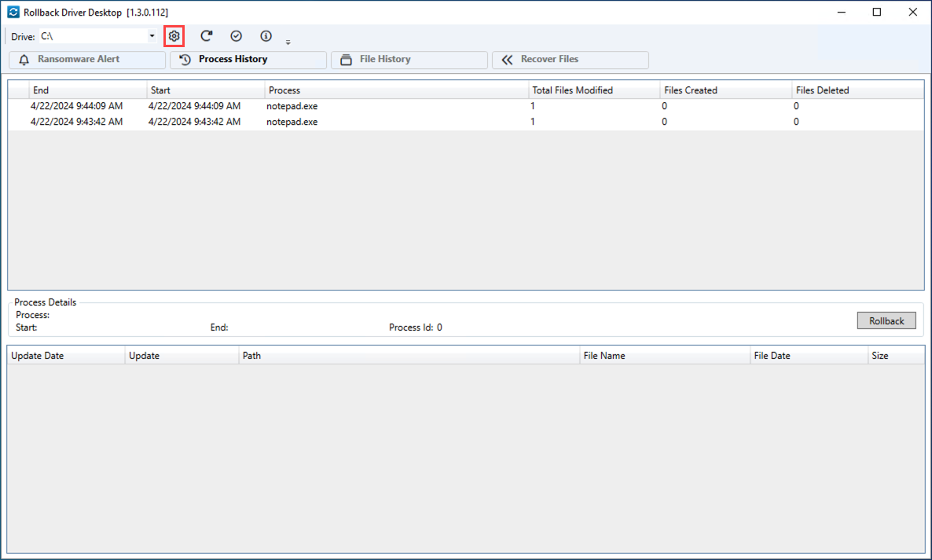Click the Rollback Driver app logo icon
The image size is (932, 560).
point(13,12)
